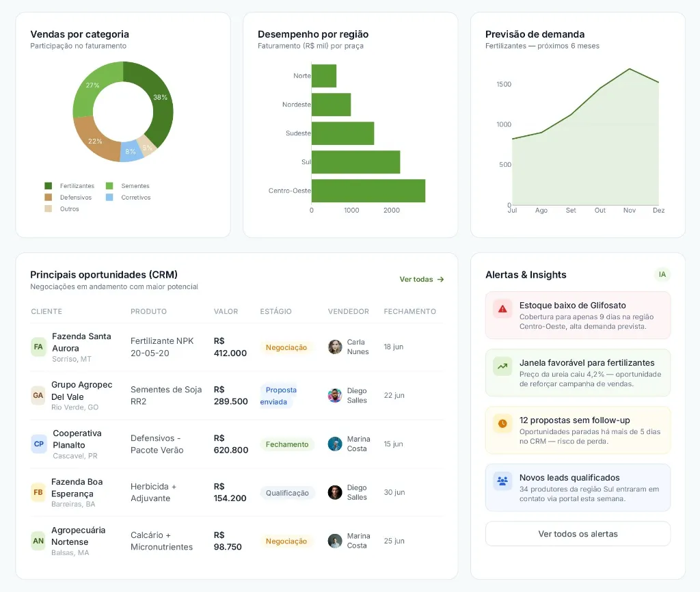
Task: Click the Sementes legend color swatch
Action: [109, 186]
